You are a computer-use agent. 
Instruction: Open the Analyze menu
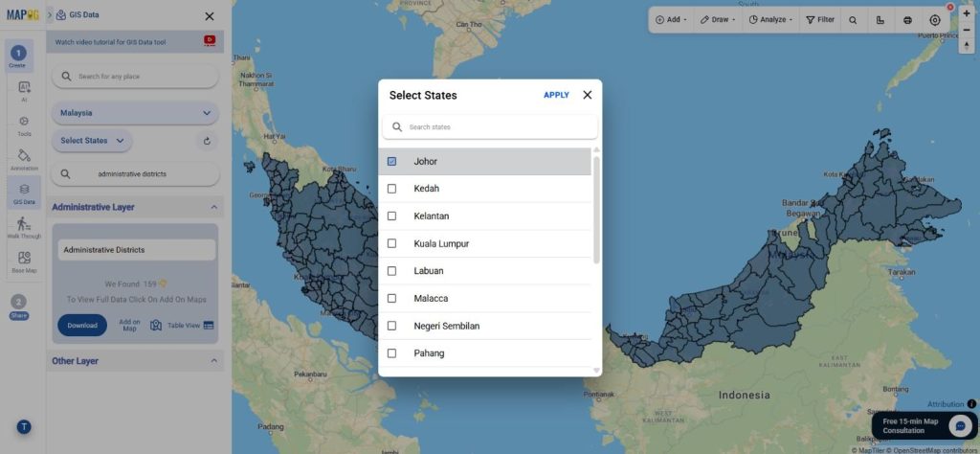770,20
